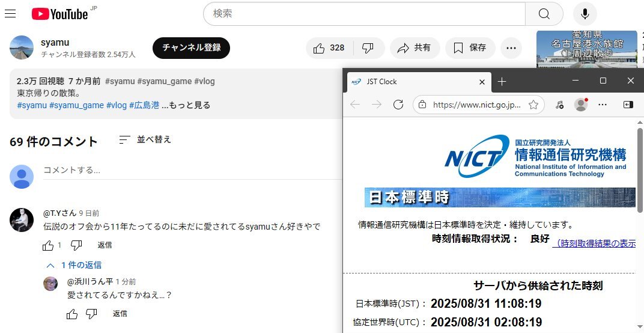Select the JST Clock browser tab
Viewport: 644px width, 333px height.
(x=419, y=82)
